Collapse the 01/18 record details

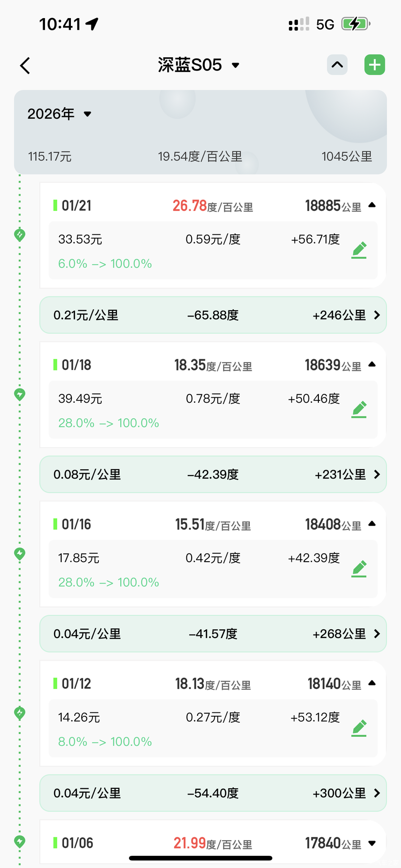(372, 365)
